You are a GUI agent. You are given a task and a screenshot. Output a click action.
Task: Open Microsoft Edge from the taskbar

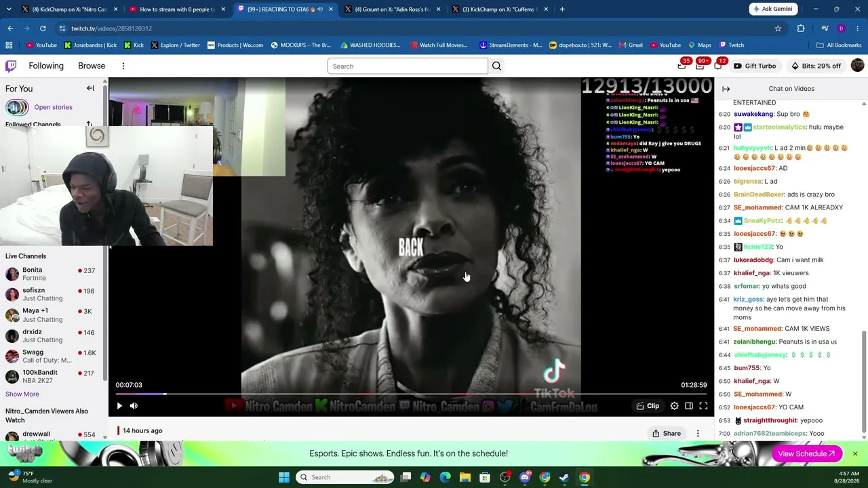point(445,477)
